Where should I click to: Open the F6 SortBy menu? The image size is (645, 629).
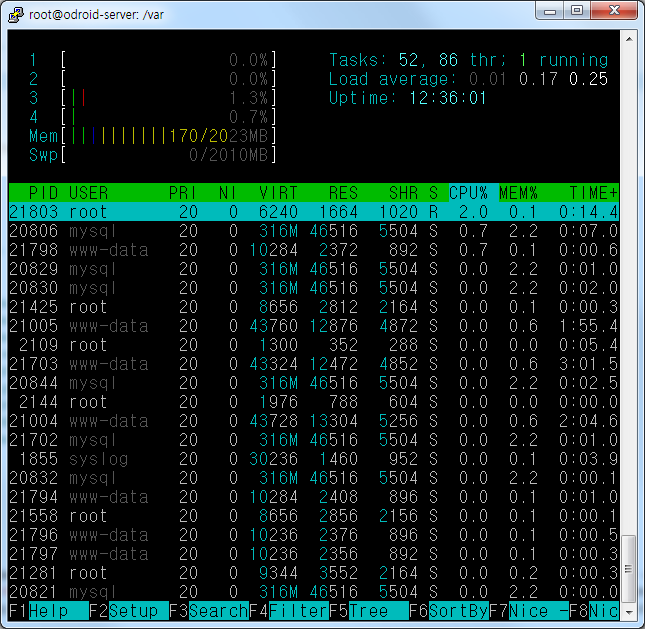tap(448, 610)
